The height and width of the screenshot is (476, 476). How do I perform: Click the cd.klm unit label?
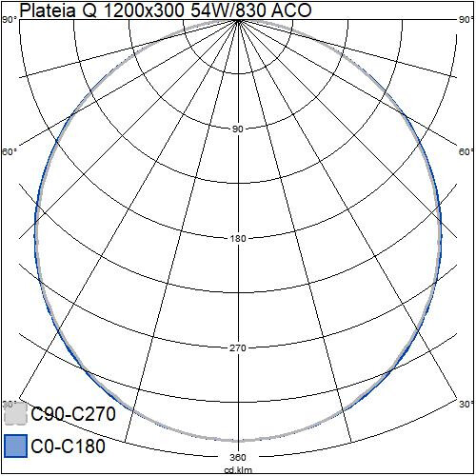(238, 470)
